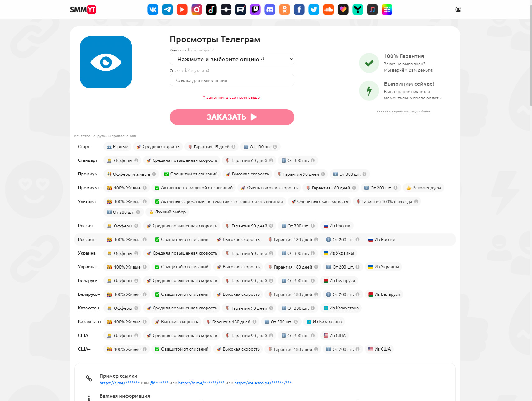This screenshot has height=401, width=532.
Task: Open example link https://t.me/*******
Action: [x=120, y=383]
